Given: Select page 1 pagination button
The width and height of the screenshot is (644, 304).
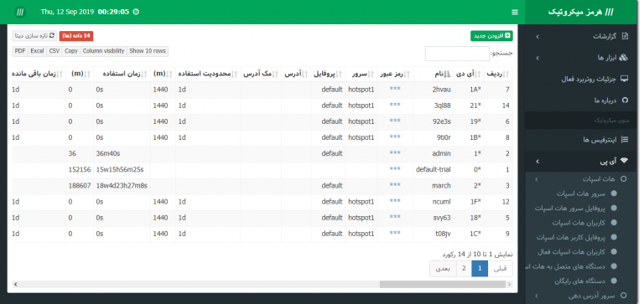Looking at the screenshot, I should 480,269.
